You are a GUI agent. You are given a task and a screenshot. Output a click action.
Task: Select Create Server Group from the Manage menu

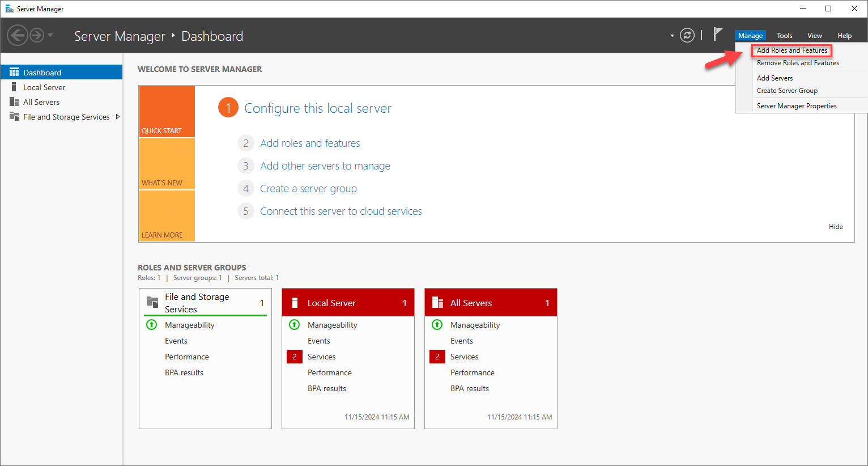point(786,91)
